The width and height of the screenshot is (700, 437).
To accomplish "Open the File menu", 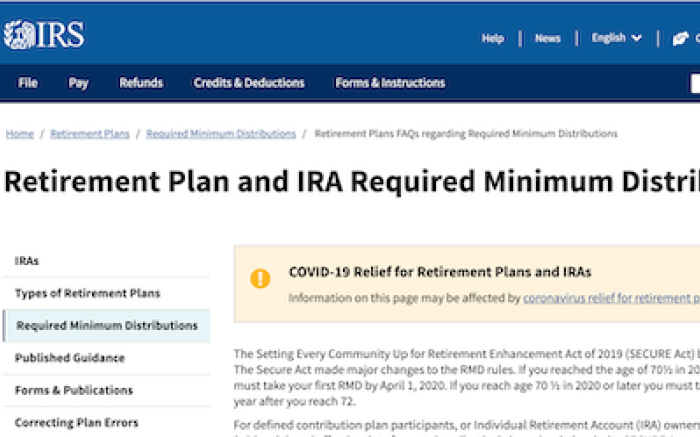I will pyautogui.click(x=28, y=83).
